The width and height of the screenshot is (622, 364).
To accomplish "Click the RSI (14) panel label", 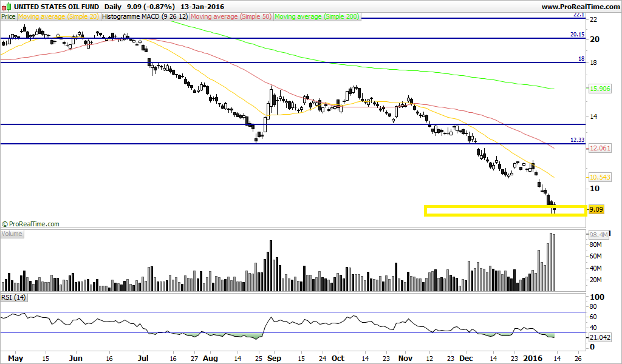I will pyautogui.click(x=14, y=297).
